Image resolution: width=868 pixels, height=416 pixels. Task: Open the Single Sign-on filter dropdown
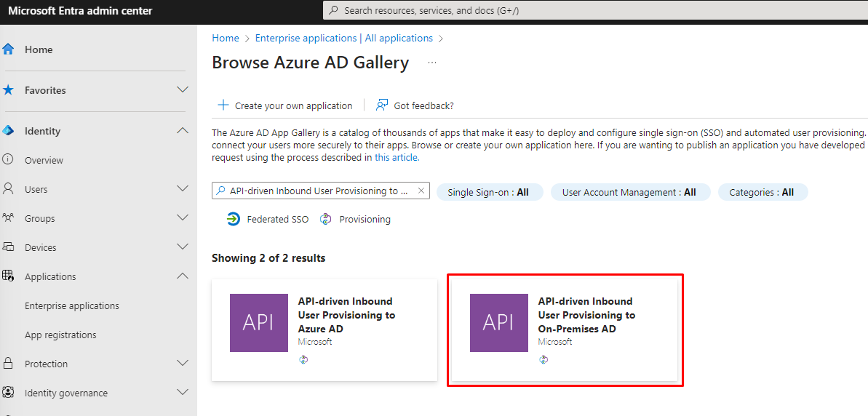tap(488, 192)
